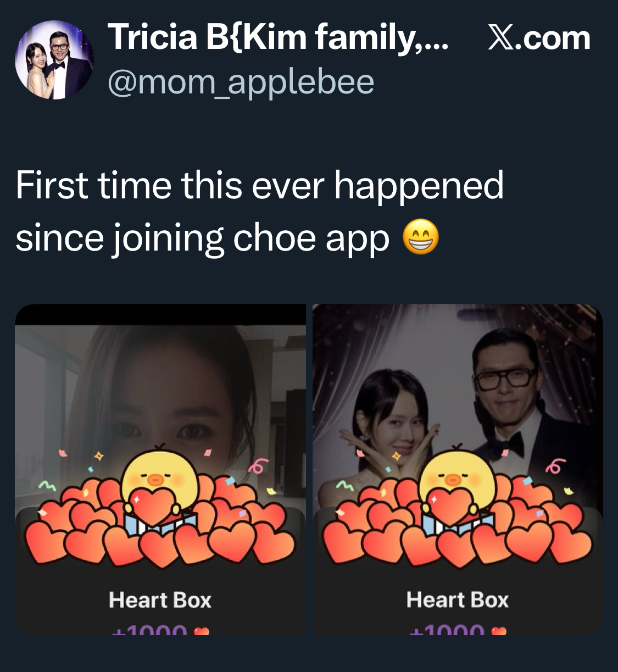Tap the right +1000 hearts reward
618x672 pixels.
(x=458, y=630)
